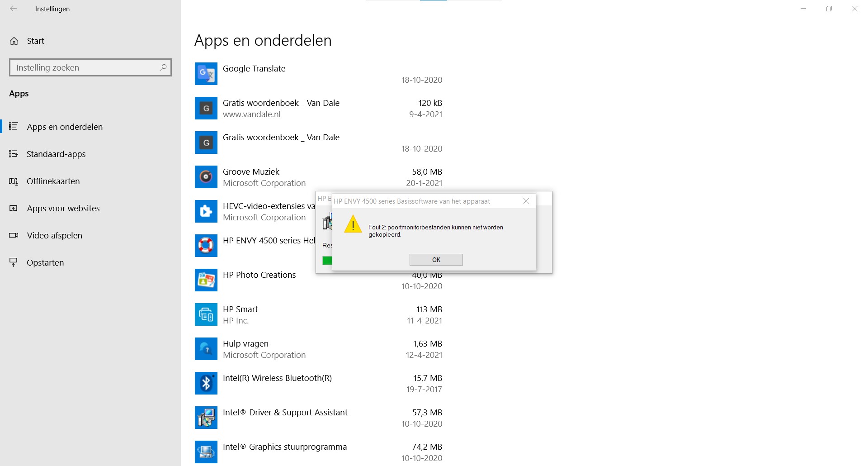Click the Van Dale icon beside www.vandale.nl
The width and height of the screenshot is (868, 466).
click(206, 108)
